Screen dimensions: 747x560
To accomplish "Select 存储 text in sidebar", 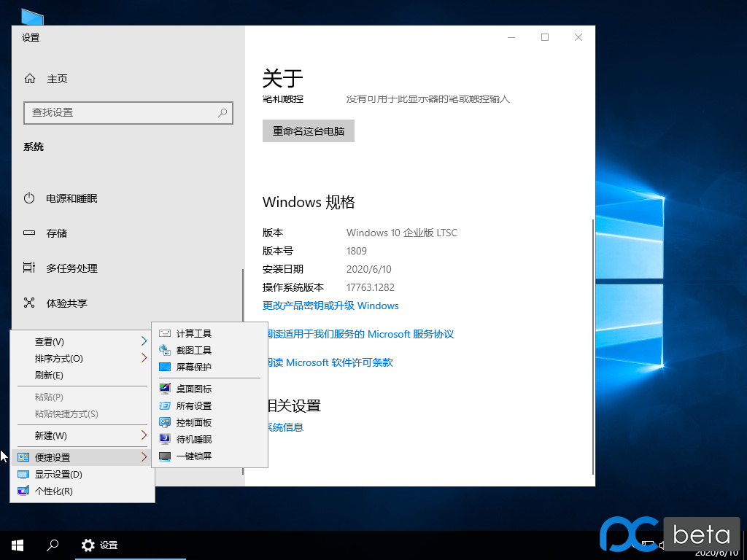I will (57, 233).
